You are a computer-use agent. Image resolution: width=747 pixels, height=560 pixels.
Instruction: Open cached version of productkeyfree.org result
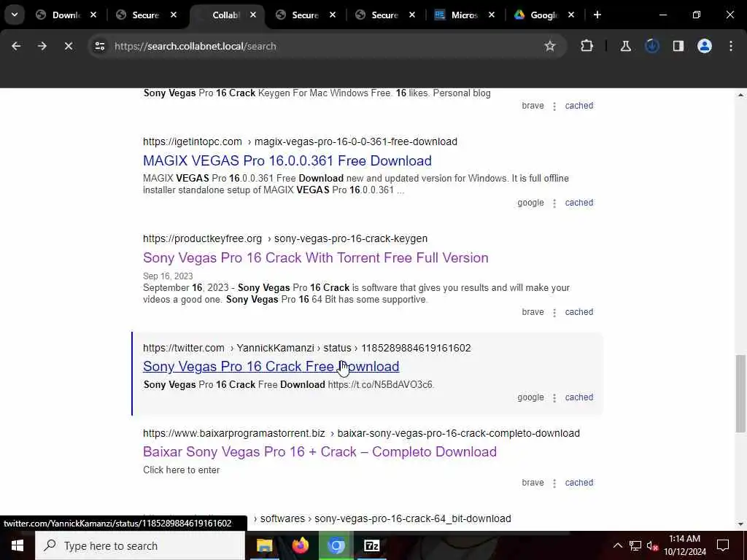(578, 312)
